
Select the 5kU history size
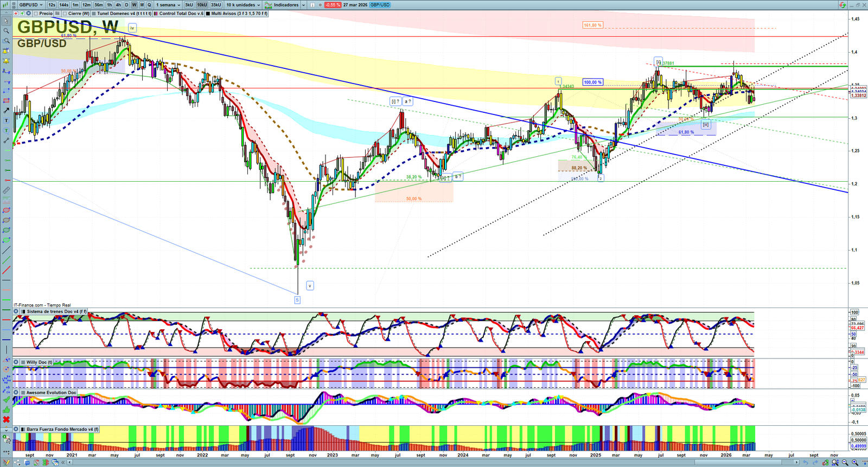point(189,5)
